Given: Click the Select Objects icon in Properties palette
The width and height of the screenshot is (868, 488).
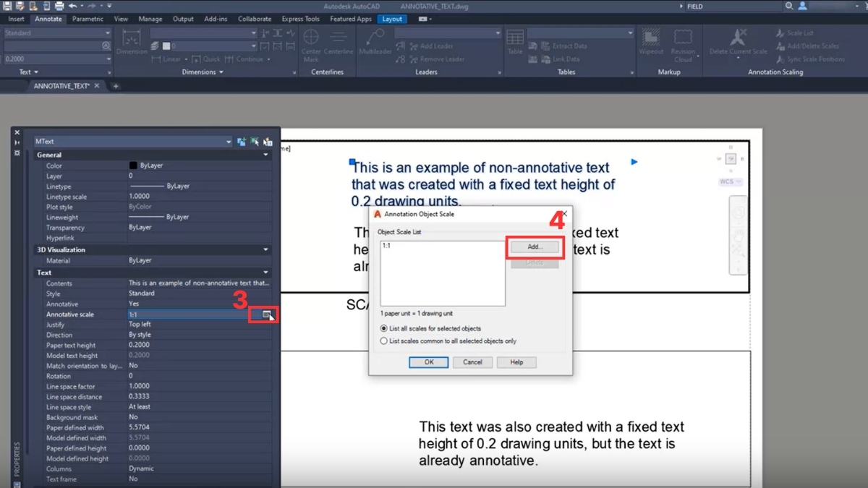Looking at the screenshot, I should tap(255, 142).
